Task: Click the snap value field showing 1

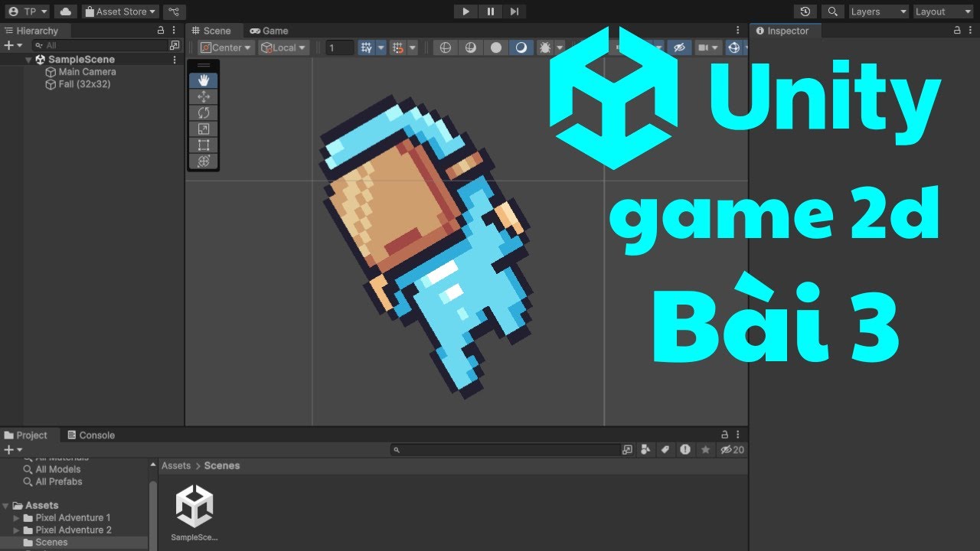Action: point(340,47)
